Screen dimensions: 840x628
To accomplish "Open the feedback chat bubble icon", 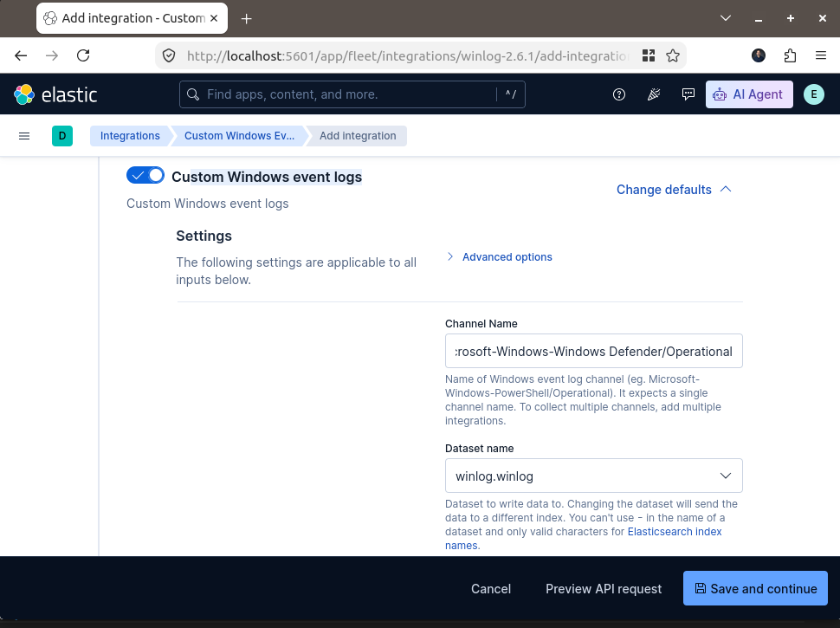I will [x=688, y=94].
